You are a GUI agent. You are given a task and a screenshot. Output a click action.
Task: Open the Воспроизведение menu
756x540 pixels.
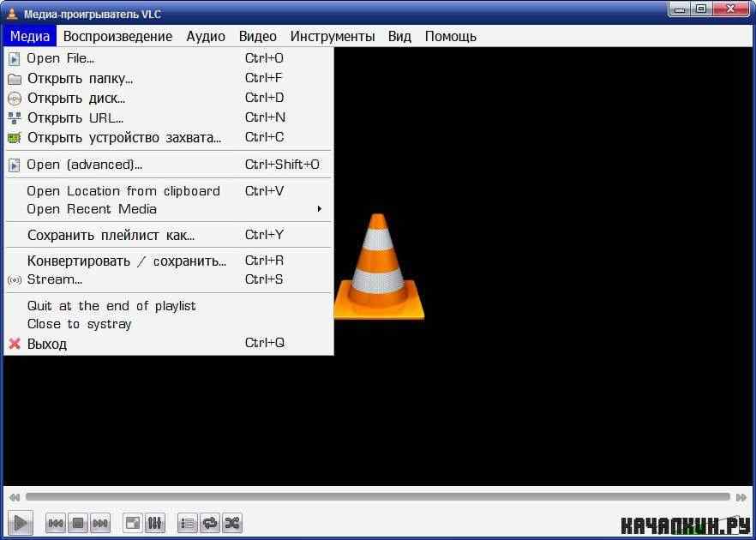tap(117, 37)
